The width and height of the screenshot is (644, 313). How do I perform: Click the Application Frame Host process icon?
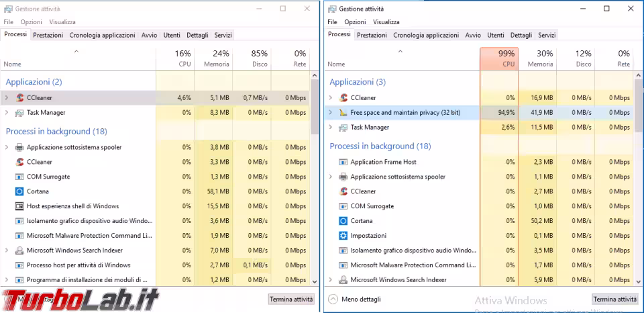point(343,162)
